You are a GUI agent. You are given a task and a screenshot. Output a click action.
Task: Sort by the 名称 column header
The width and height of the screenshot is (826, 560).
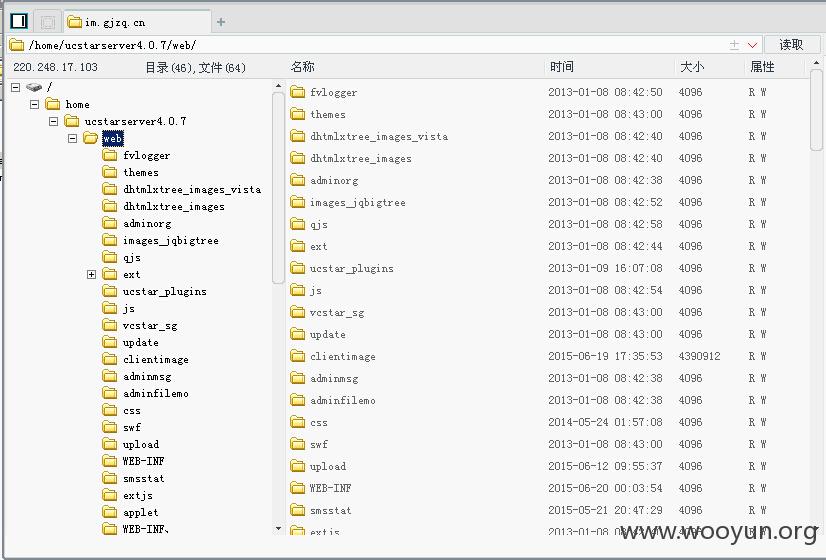[302, 67]
